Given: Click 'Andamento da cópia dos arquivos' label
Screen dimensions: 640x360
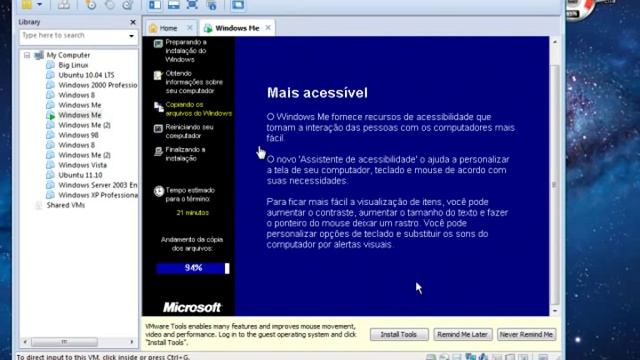Looking at the screenshot, I should coord(192,244).
